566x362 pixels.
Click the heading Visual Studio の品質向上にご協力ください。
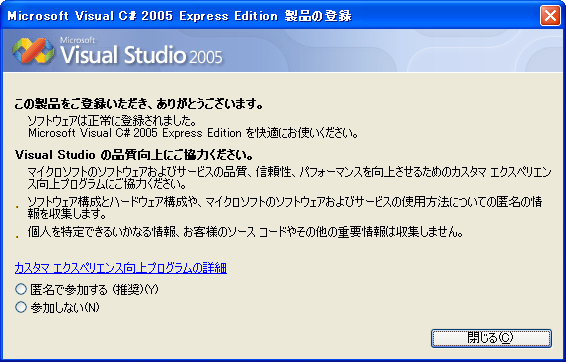tap(134, 155)
